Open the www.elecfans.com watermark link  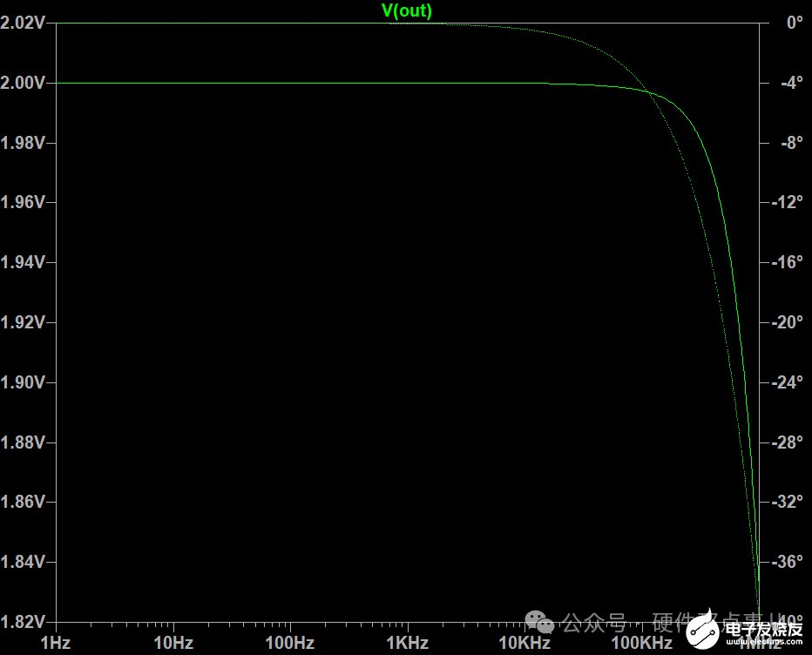[764, 643]
